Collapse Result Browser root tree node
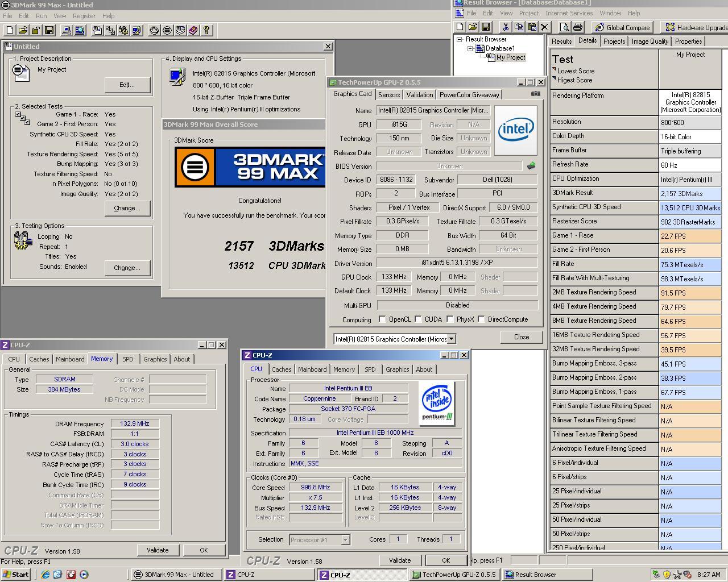Image resolution: width=728 pixels, height=582 pixels. point(460,39)
